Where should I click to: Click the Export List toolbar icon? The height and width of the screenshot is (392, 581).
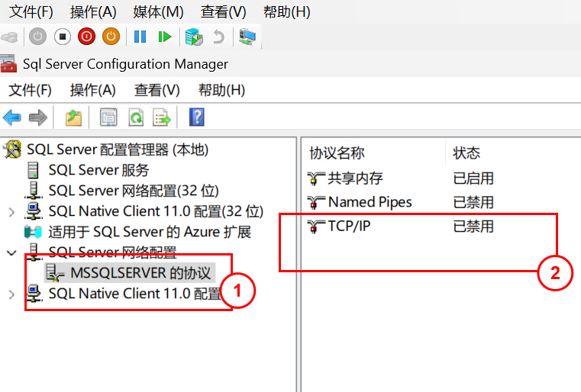coord(161,117)
